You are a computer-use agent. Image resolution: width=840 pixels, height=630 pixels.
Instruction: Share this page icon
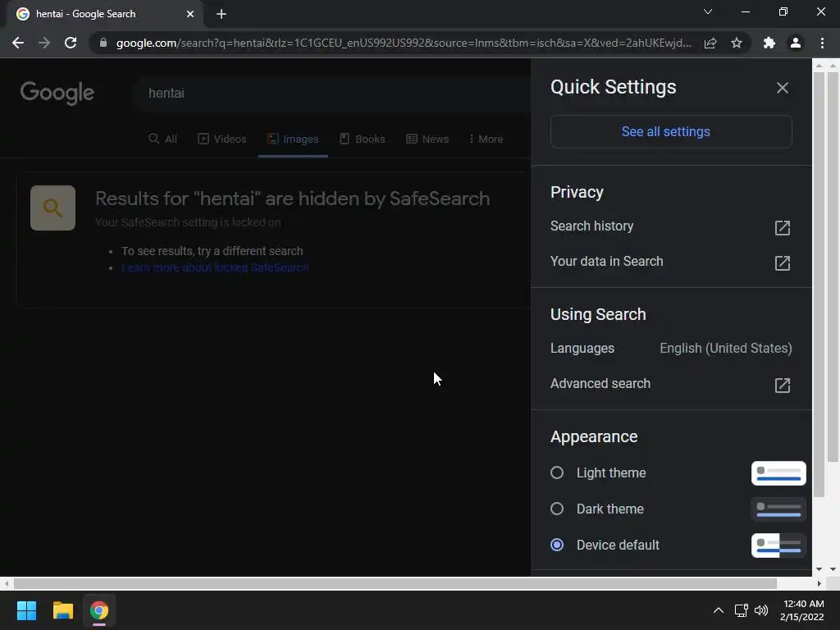(x=710, y=43)
